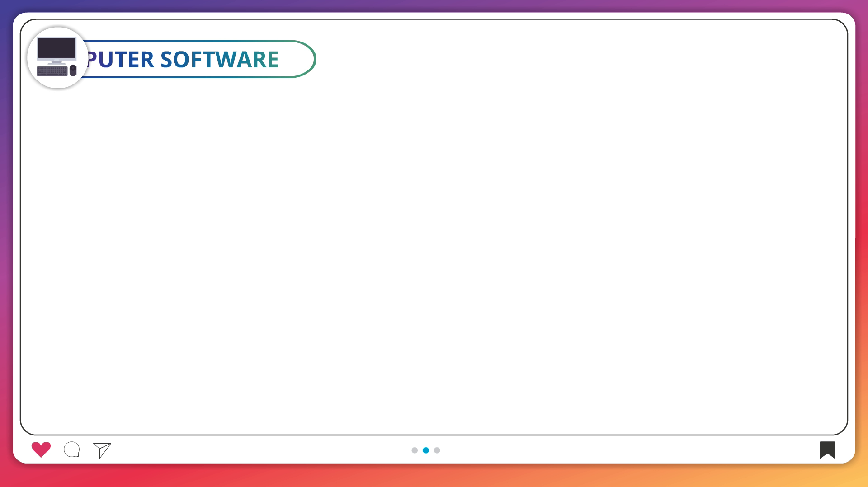Select the first gray carousel dot
The height and width of the screenshot is (487, 868).
tap(415, 450)
